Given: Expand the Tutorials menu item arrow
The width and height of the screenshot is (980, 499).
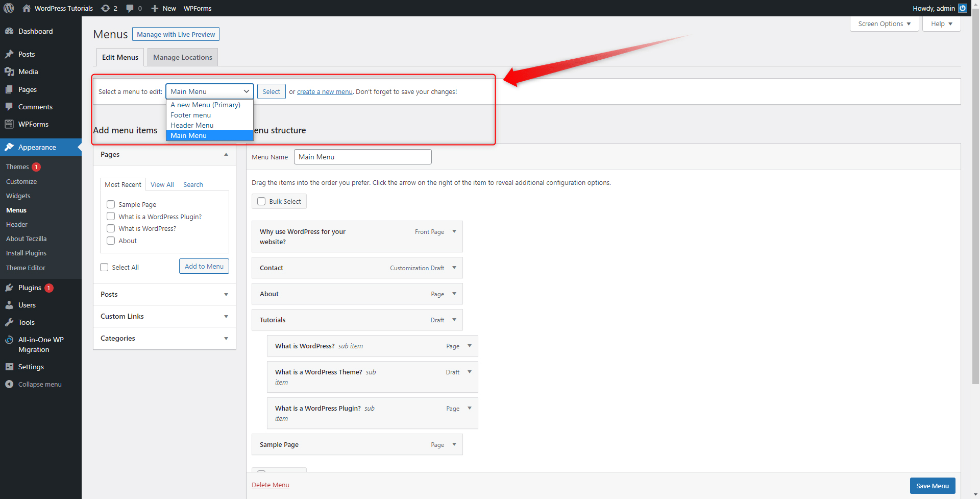Looking at the screenshot, I should pyautogui.click(x=454, y=320).
